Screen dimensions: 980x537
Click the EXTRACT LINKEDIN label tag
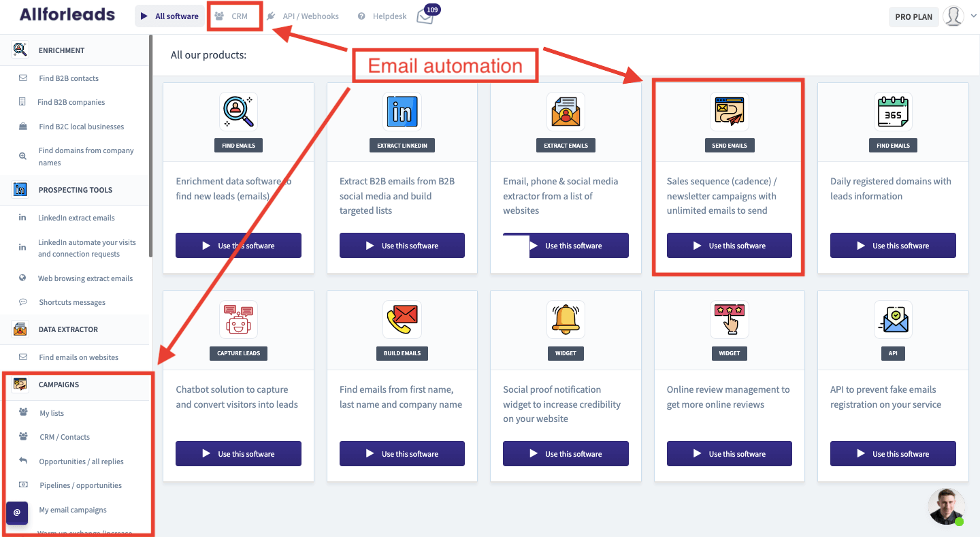tap(402, 146)
